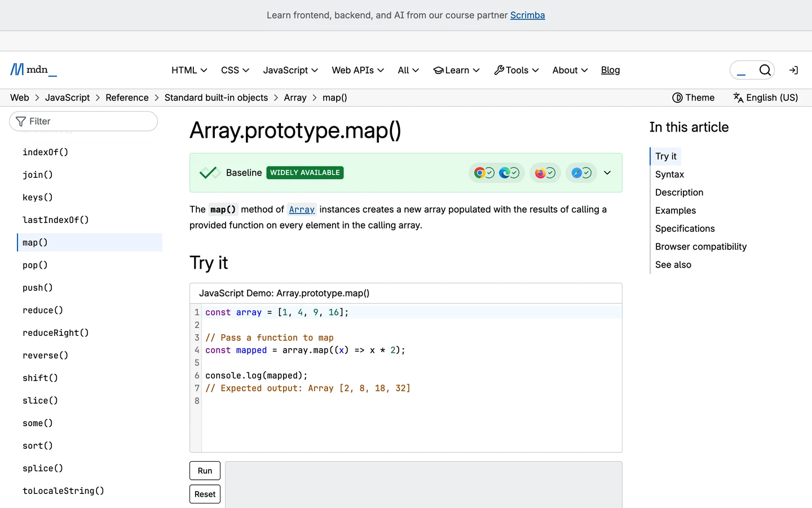Open the Array reference link in description
812x508 pixels.
click(302, 209)
